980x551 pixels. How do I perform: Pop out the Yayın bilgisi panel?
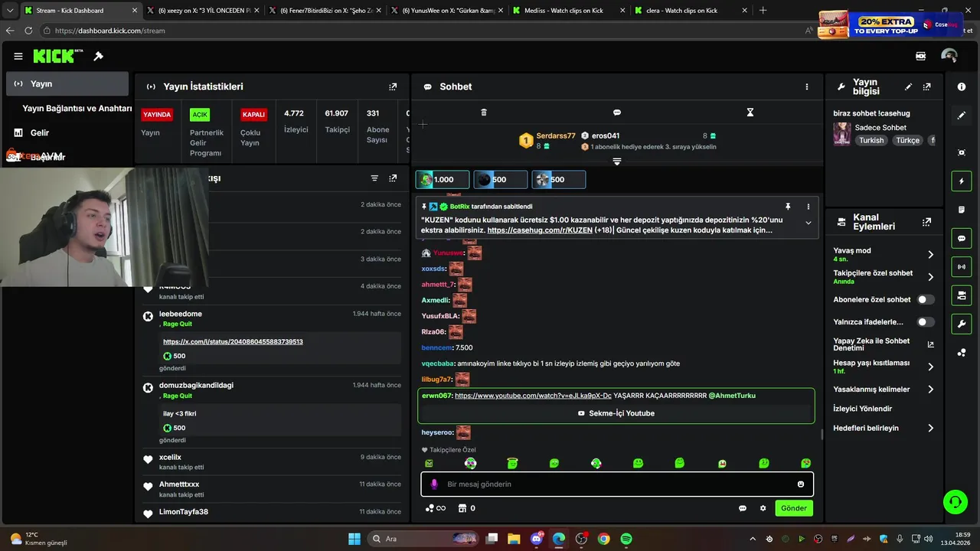927,86
